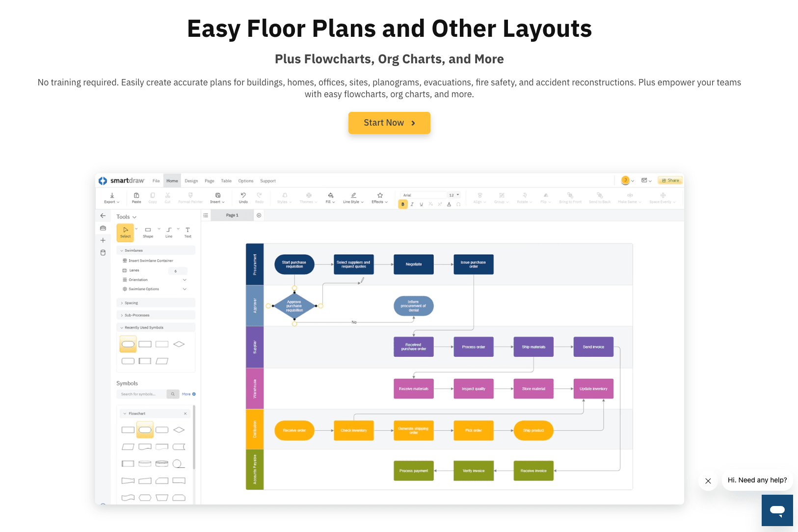
Task: Click the SmartDraw logo
Action: point(122,181)
